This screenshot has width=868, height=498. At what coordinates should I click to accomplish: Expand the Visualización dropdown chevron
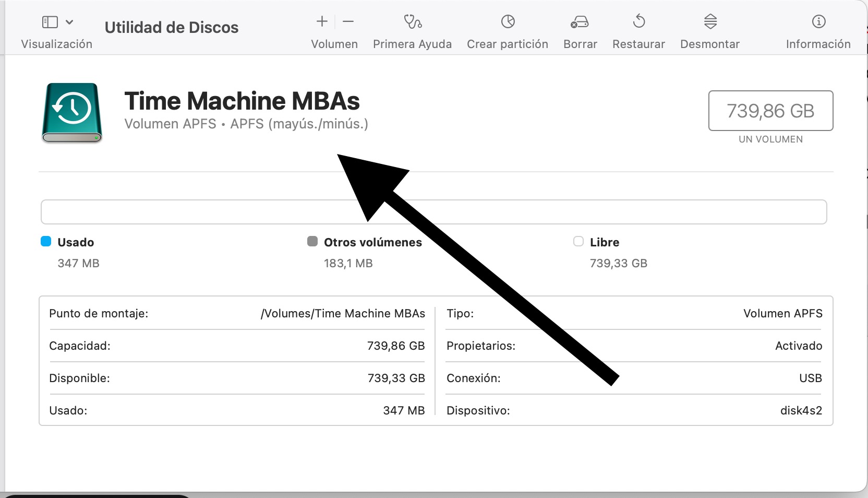click(x=69, y=22)
